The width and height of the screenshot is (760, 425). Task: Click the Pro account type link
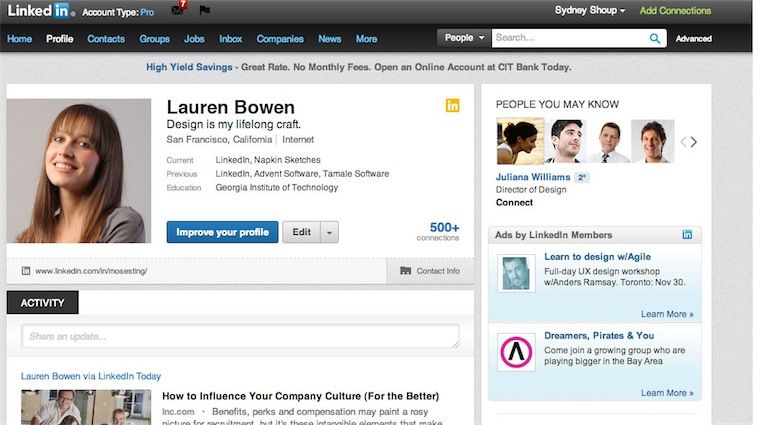(147, 12)
